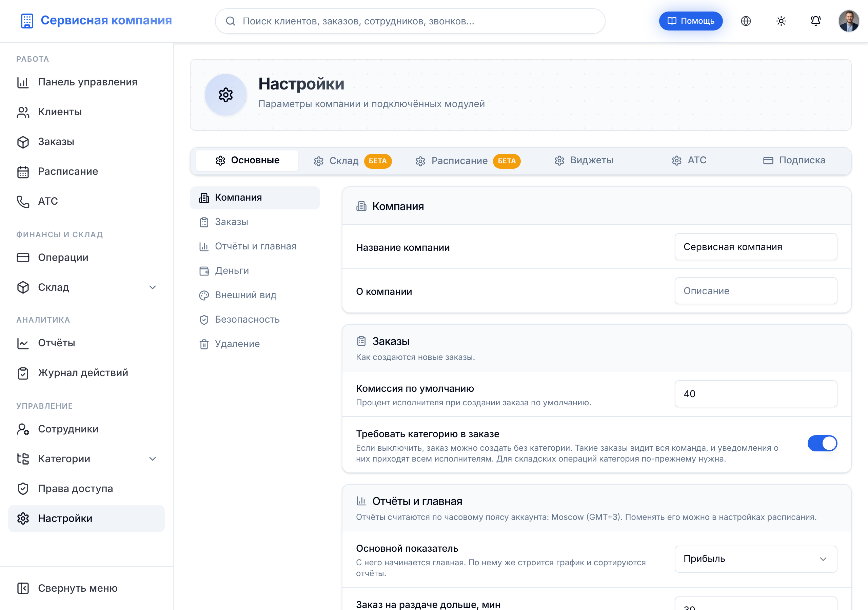Click Настройки in left sidebar
This screenshot has height=610, width=868.
pos(86,518)
